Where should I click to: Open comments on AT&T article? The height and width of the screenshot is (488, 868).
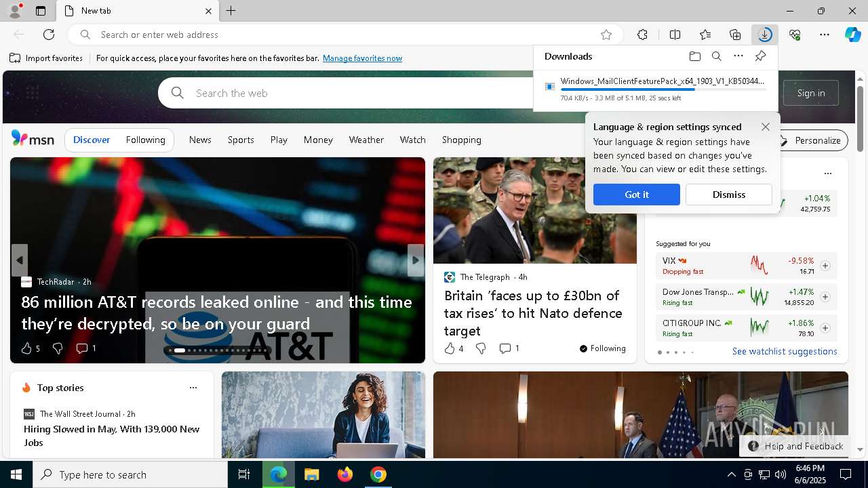coord(86,348)
